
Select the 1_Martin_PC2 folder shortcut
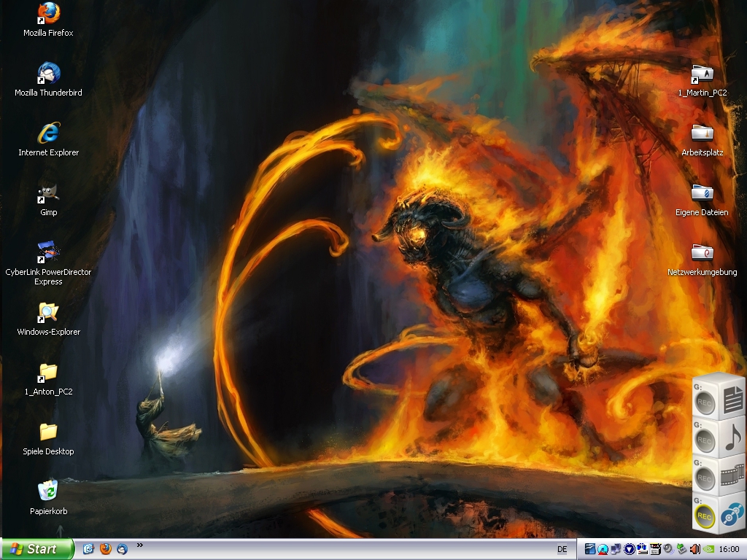click(x=702, y=74)
